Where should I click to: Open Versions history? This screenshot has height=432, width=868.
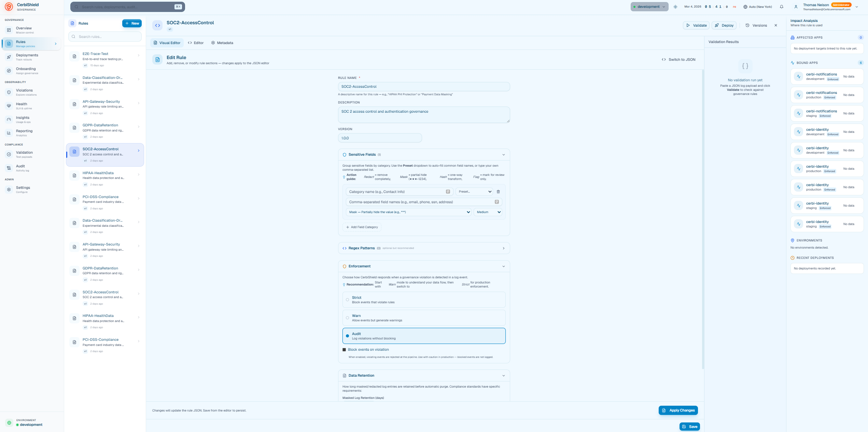tap(756, 26)
